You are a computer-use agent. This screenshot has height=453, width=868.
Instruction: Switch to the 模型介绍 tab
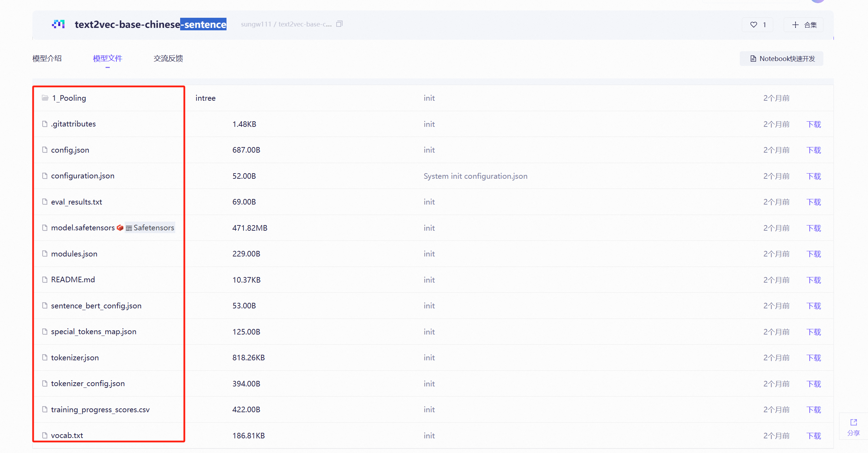47,59
